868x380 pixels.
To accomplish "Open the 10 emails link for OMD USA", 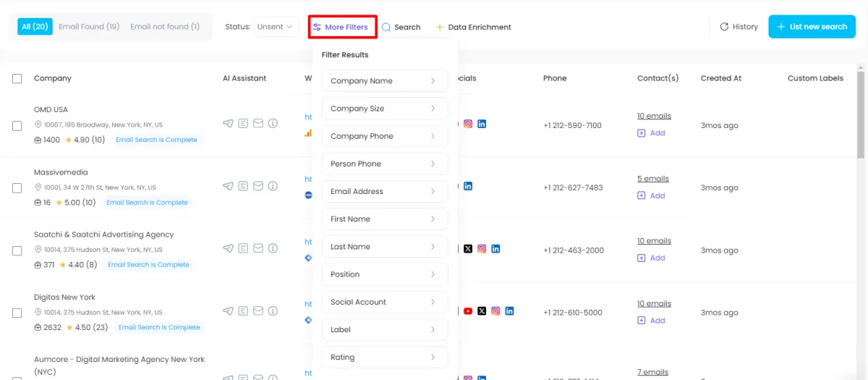I will (x=654, y=116).
